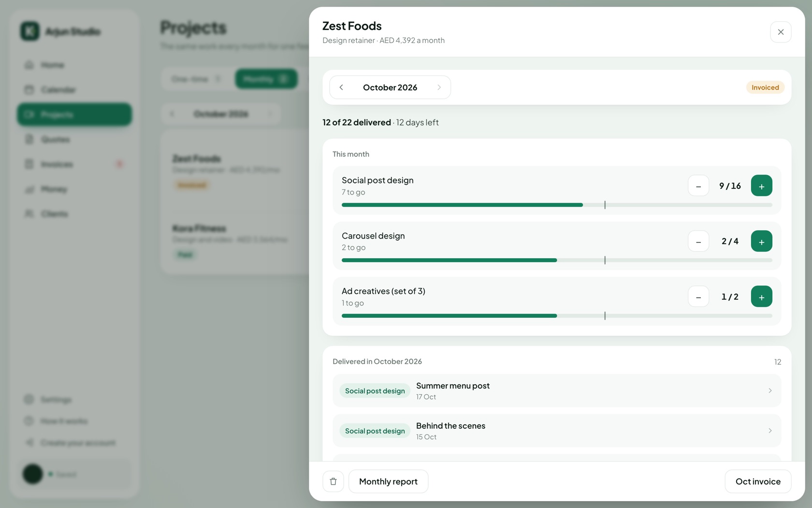Image resolution: width=812 pixels, height=508 pixels.
Task: Expand the Summer menu post entry chevron
Action: coord(770,390)
